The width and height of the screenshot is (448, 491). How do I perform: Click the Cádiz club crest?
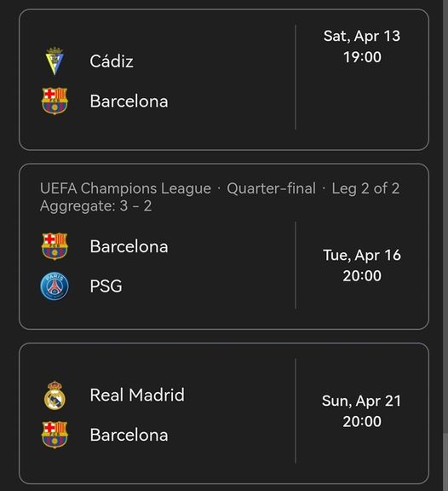(55, 61)
